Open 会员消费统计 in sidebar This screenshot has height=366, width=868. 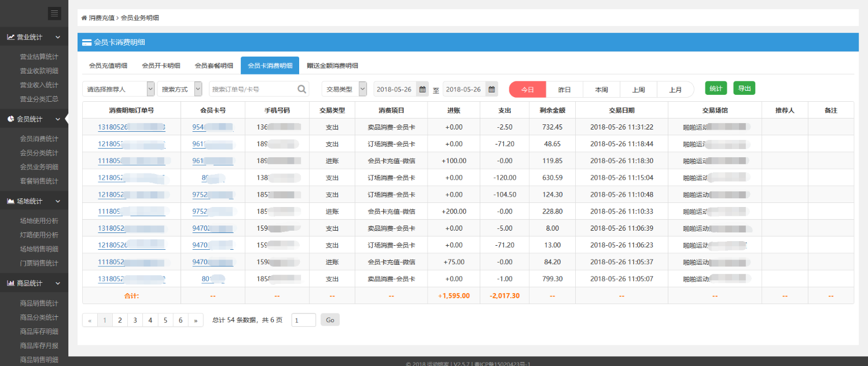coord(39,139)
